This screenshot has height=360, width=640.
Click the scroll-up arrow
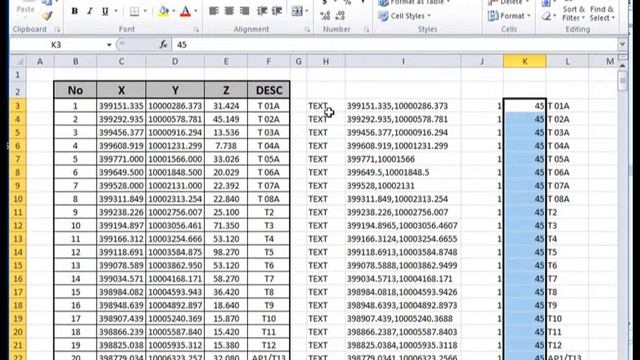622,66
